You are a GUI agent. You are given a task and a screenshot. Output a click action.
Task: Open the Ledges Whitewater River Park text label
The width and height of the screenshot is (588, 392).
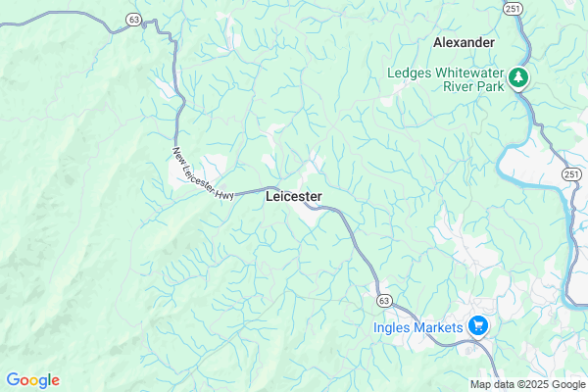446,79
